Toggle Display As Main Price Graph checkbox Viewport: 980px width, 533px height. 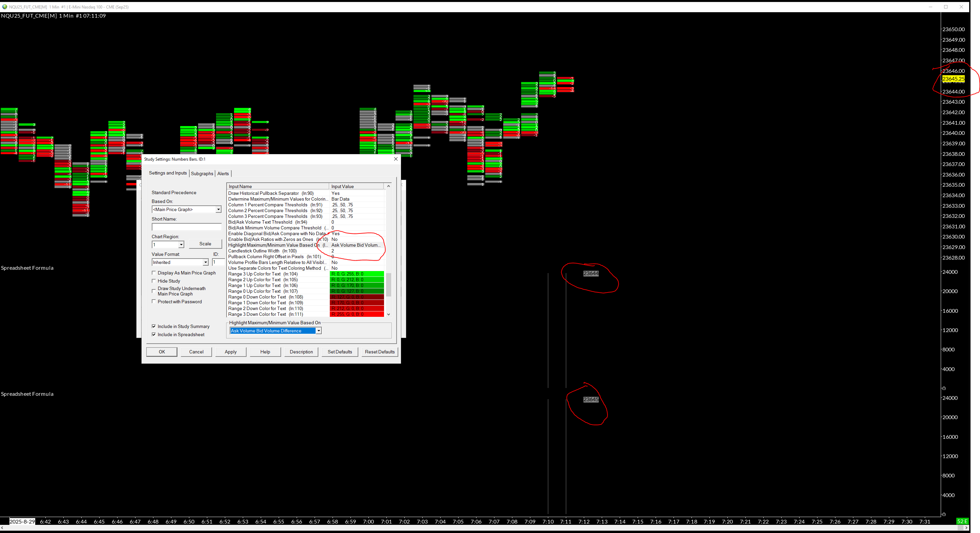[154, 273]
